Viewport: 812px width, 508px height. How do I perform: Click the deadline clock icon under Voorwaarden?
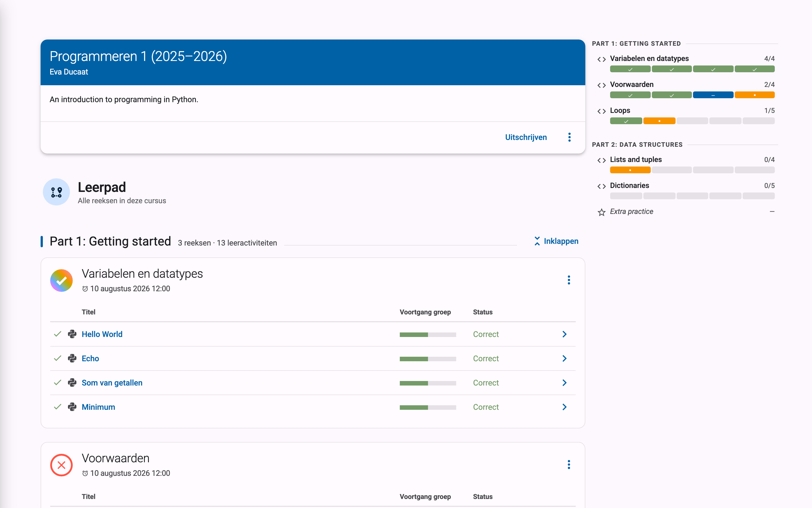(x=85, y=473)
